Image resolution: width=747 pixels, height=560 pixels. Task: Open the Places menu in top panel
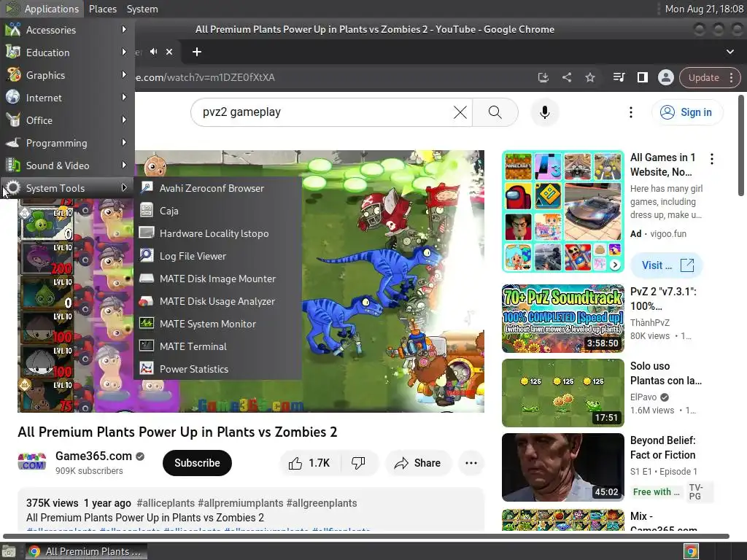pyautogui.click(x=102, y=9)
